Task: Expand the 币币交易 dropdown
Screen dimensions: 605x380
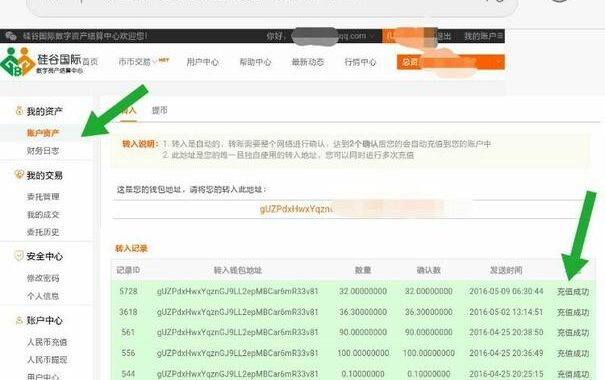Action: 155,61
